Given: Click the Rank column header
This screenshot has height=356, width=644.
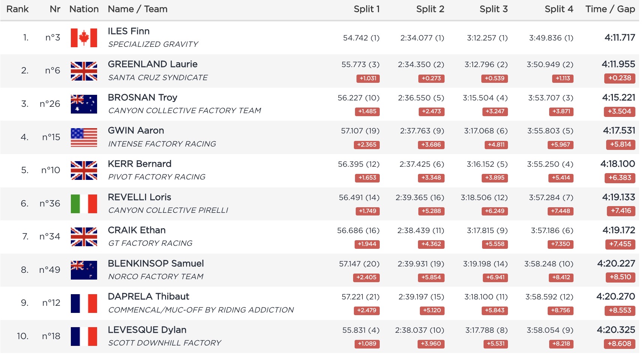Looking at the screenshot, I should tap(18, 9).
